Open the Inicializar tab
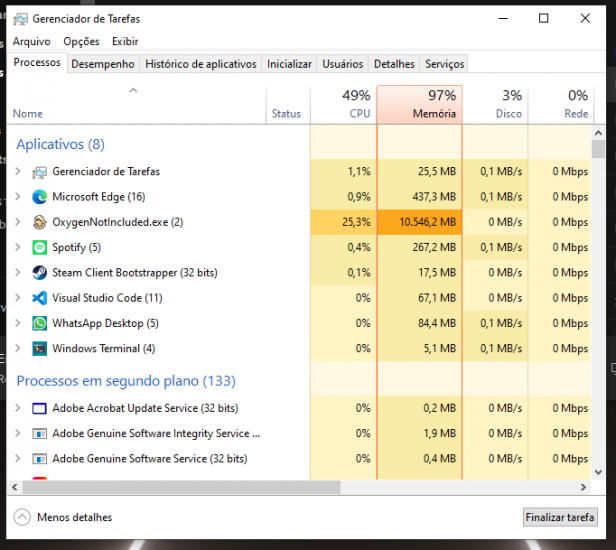Viewport: 616px width, 550px height. coord(289,64)
